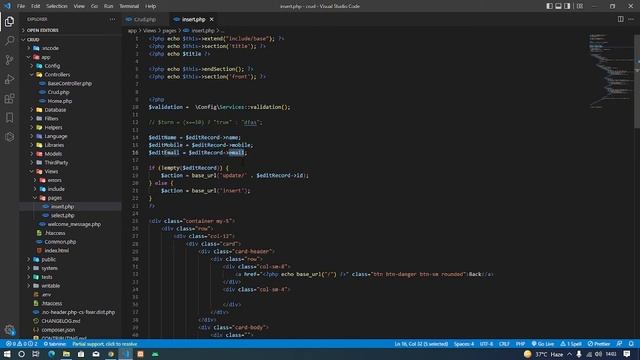Click the 1 Spell warning status item
This screenshot has width=640, height=360.
pos(571,344)
